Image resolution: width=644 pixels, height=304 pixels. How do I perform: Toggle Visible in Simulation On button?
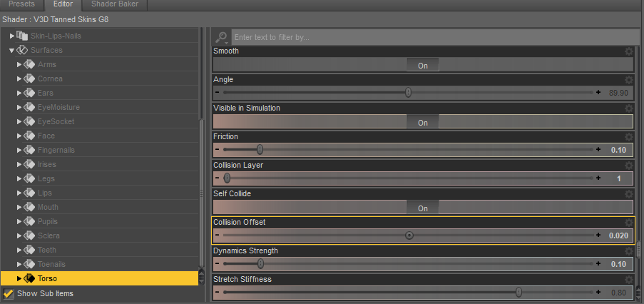[x=423, y=123]
